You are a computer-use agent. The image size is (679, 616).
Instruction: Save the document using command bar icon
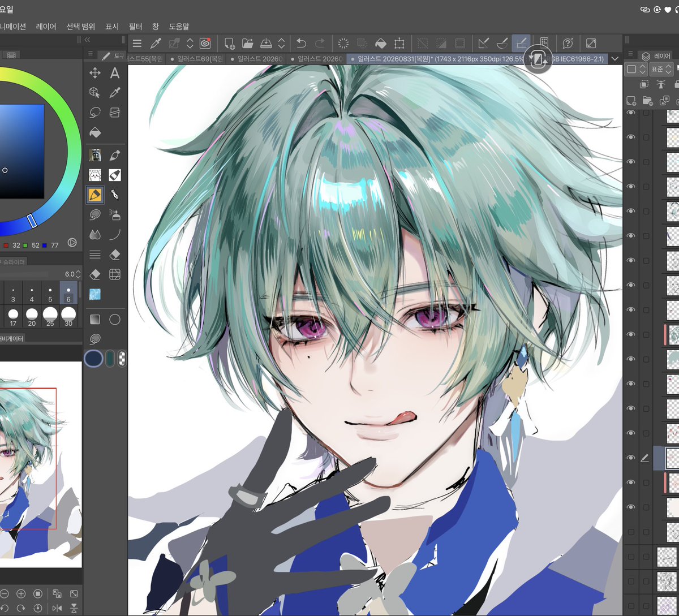click(x=266, y=43)
